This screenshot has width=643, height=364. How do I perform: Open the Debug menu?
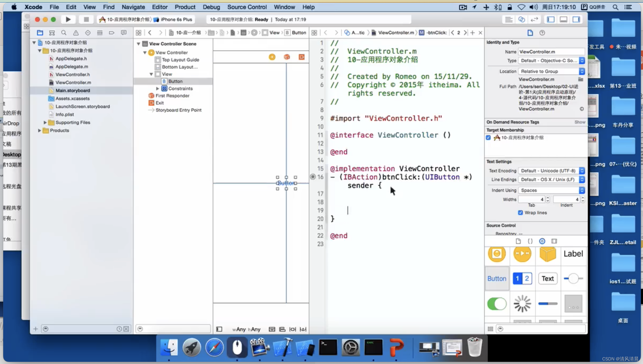click(211, 7)
